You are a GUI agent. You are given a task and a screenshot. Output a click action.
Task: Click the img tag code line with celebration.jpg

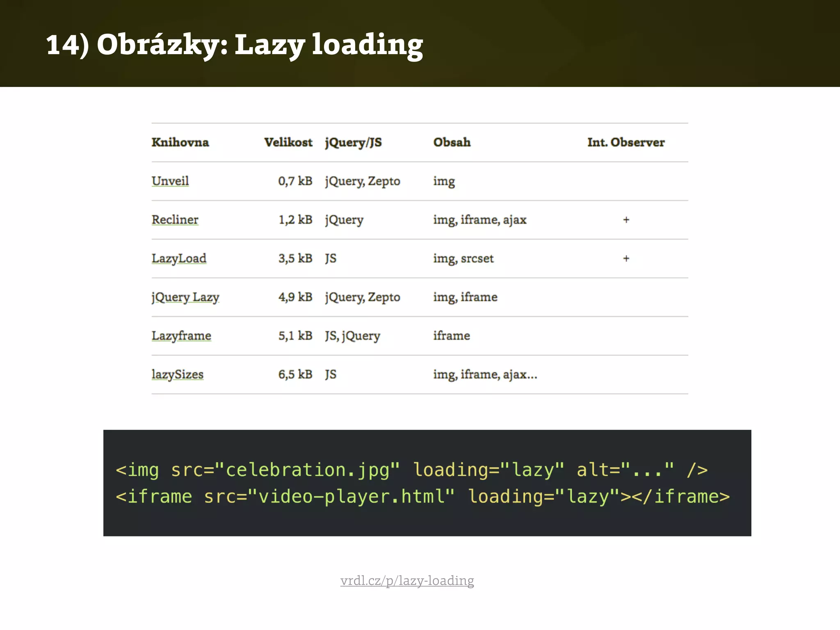click(x=412, y=470)
